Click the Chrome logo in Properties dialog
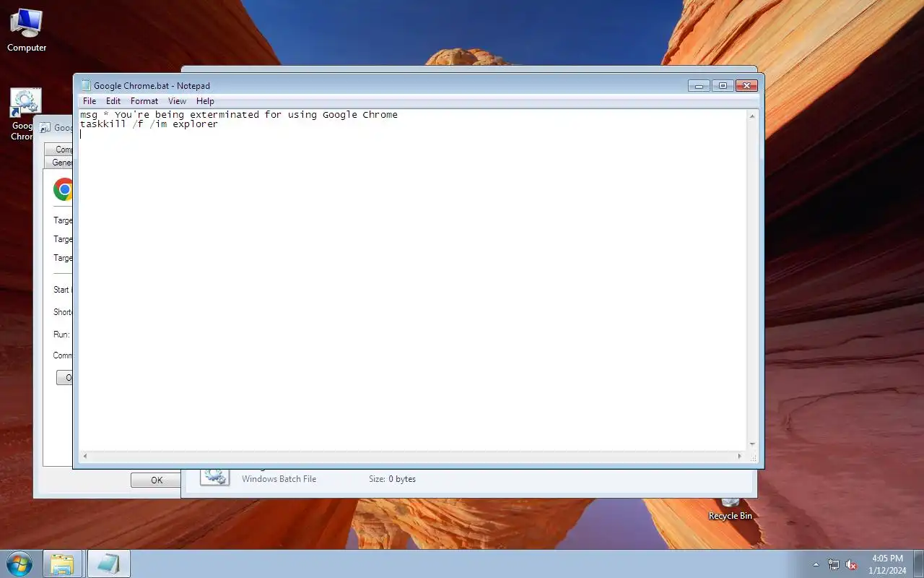Image resolution: width=924 pixels, height=578 pixels. [64, 189]
